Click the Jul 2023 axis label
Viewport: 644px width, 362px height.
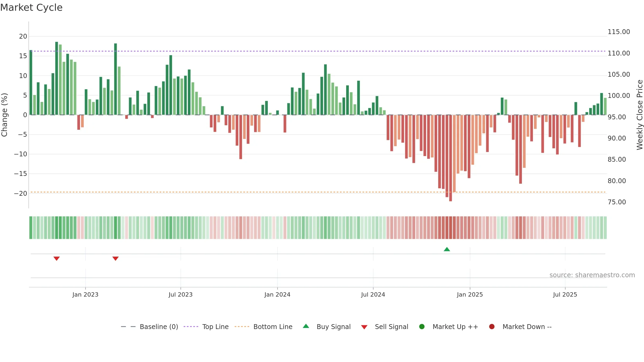point(181,294)
